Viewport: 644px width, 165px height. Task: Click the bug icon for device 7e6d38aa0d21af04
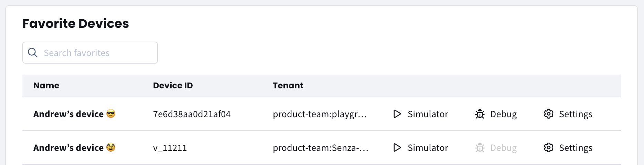[480, 114]
